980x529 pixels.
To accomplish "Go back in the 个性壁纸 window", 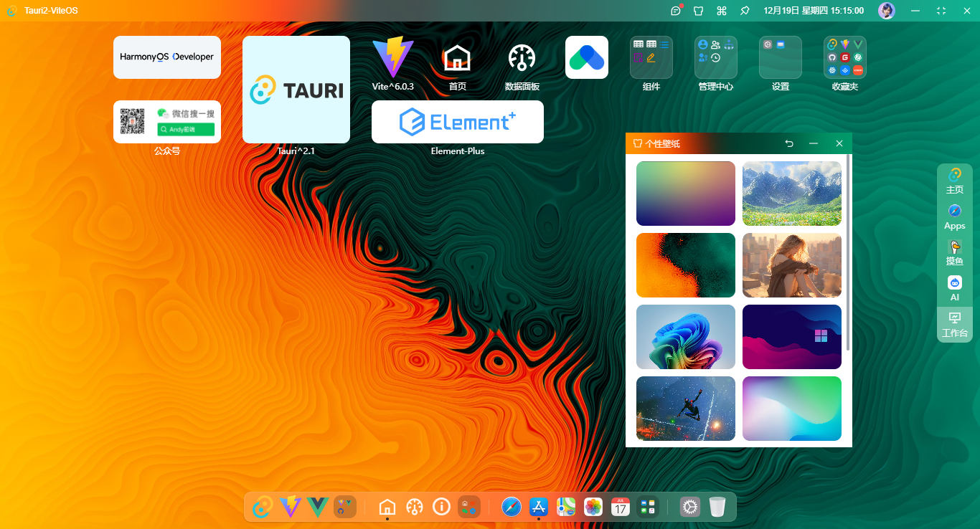I will [x=790, y=143].
